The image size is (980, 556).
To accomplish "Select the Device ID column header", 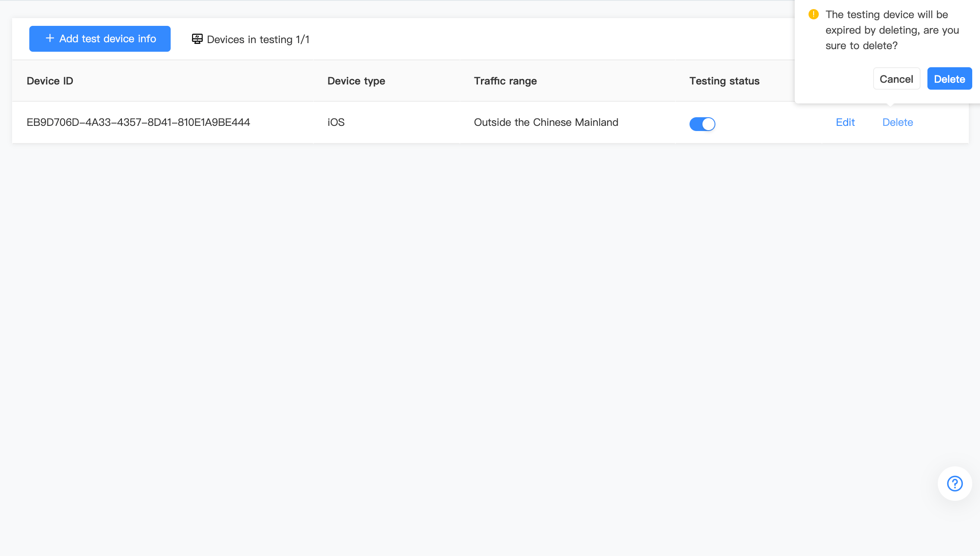I will pos(50,81).
